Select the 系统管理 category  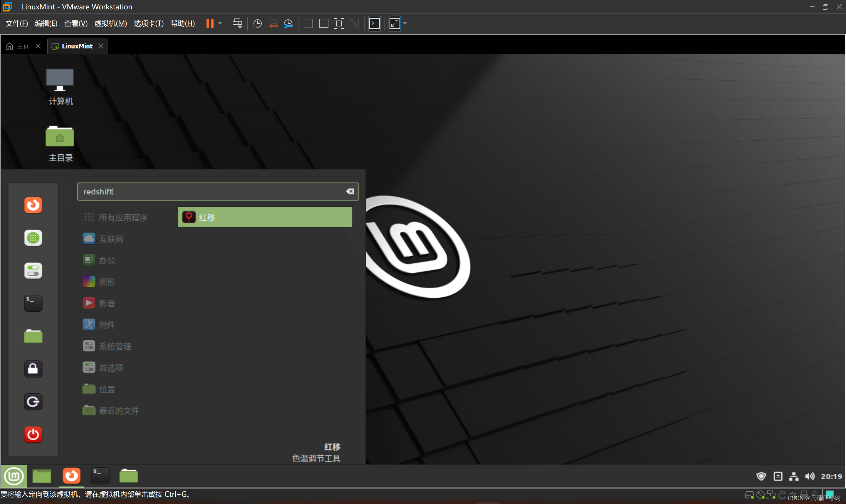point(107,346)
